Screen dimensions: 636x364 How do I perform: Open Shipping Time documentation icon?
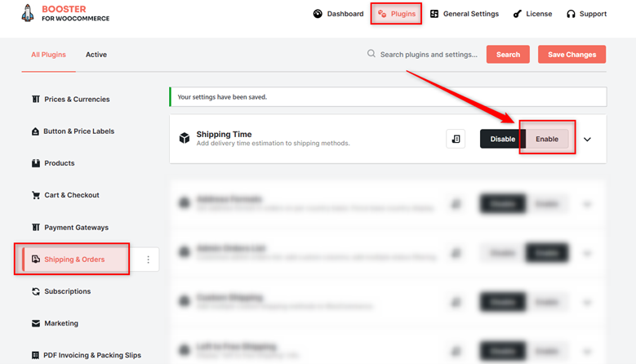(456, 139)
